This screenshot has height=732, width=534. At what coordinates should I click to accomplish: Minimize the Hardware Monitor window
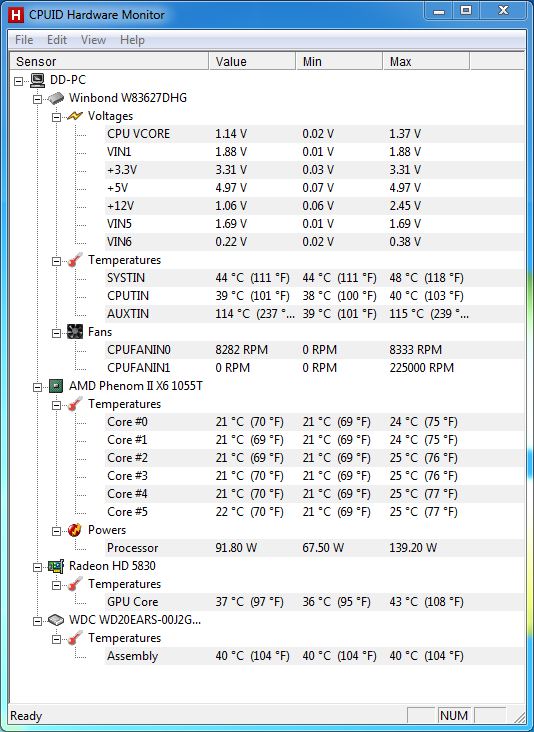click(439, 11)
